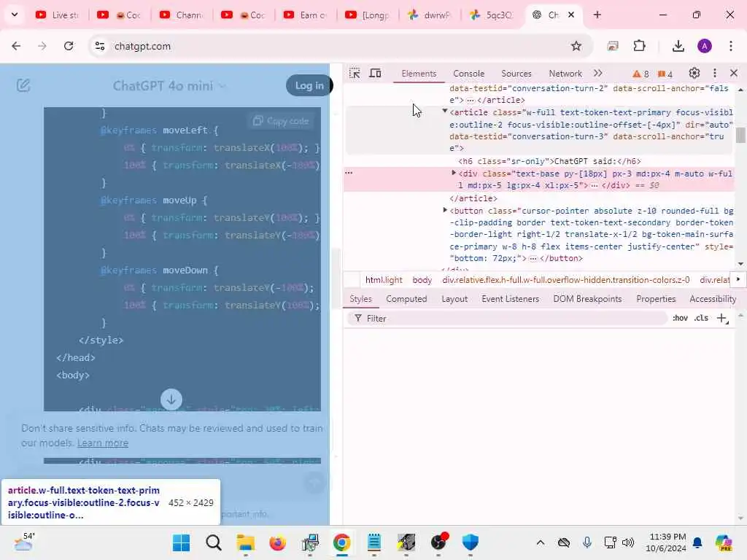The image size is (747, 560).
Task: Open the Learn more link
Action: click(x=102, y=443)
